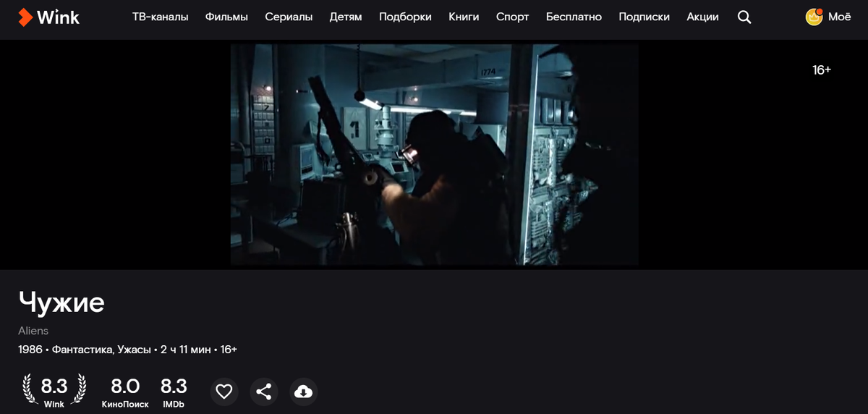Open the Бесплатно section

point(574,17)
